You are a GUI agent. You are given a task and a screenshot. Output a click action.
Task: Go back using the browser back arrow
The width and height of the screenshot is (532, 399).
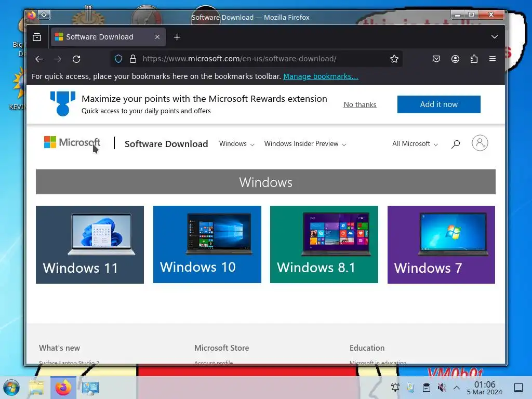(39, 59)
